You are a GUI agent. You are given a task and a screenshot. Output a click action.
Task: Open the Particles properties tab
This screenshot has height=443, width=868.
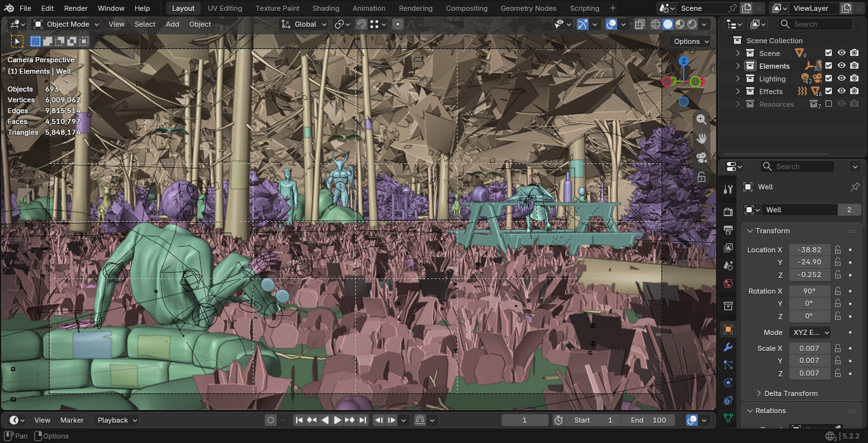728,365
